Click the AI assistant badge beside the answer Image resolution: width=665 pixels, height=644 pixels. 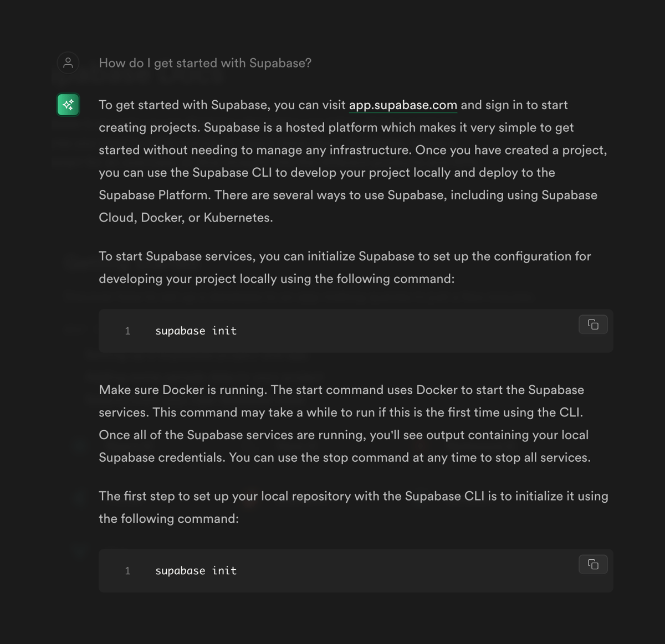coord(68,104)
